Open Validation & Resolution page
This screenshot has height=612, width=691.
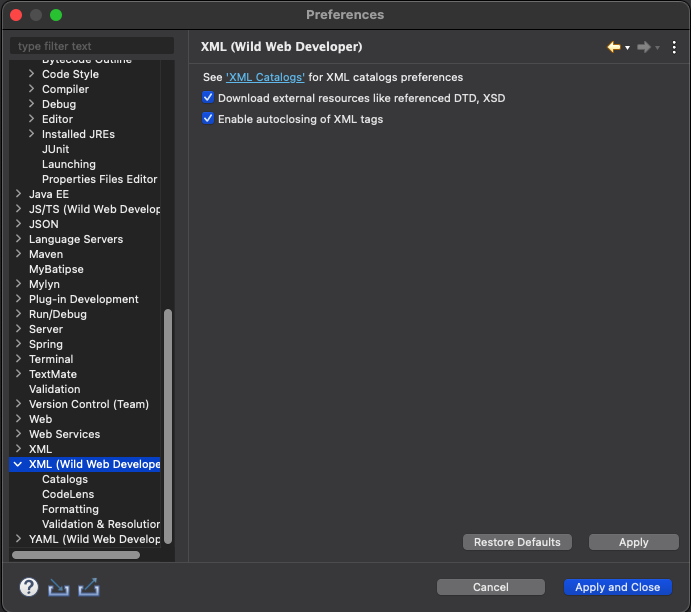pos(101,524)
